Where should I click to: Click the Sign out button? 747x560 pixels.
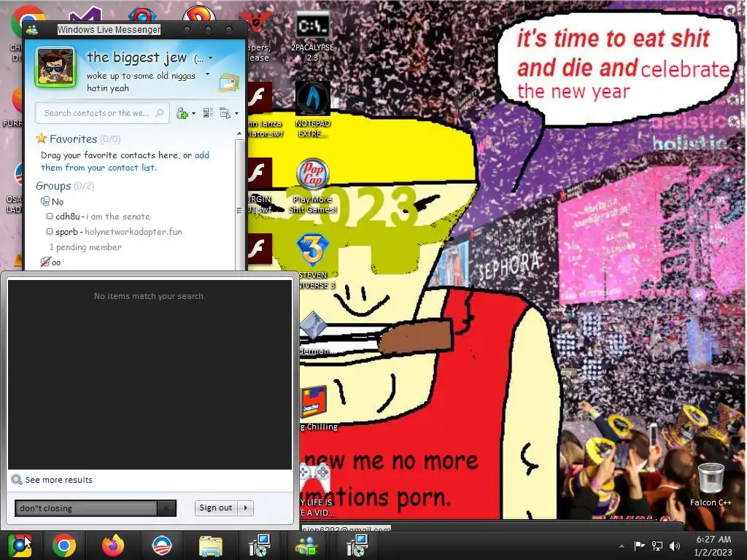pos(216,507)
